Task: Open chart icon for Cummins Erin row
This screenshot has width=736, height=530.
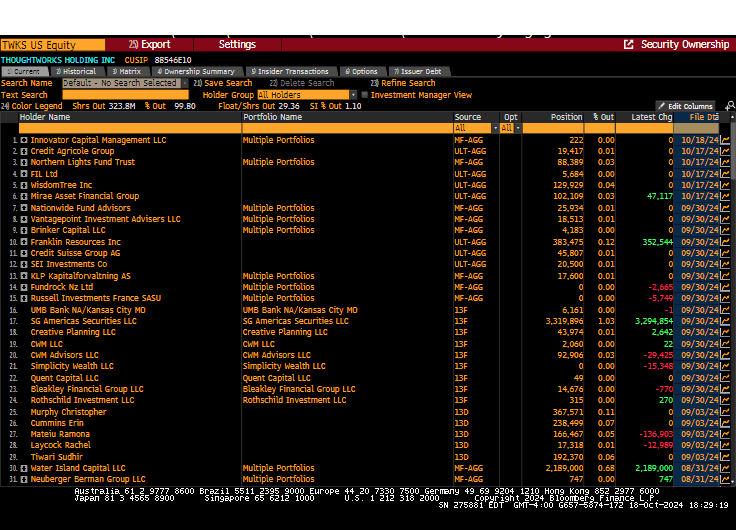Action: [725, 423]
